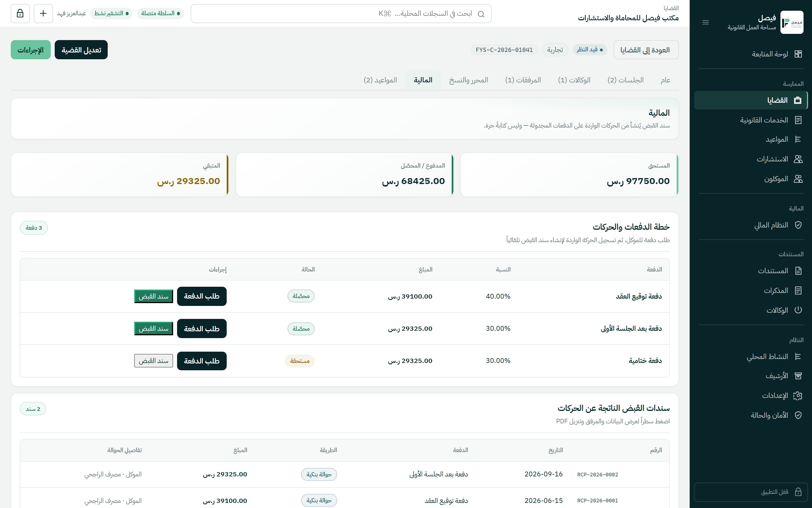
Task: Click the قفل التطبيق padlock icon
Action: point(798,492)
